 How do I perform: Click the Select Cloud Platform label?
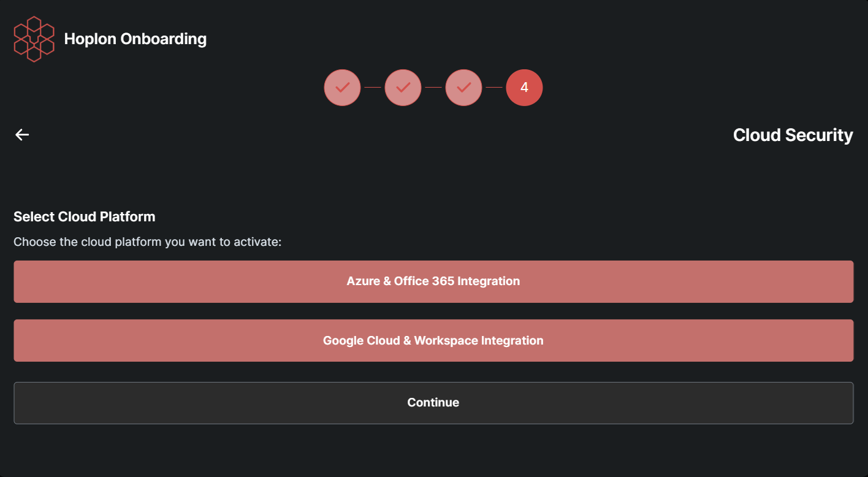[x=85, y=216]
